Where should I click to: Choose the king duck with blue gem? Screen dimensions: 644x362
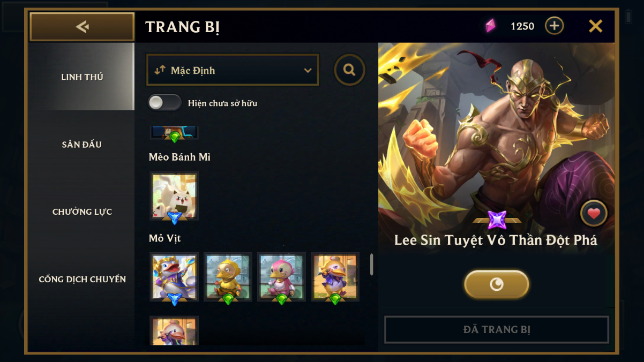click(x=174, y=277)
